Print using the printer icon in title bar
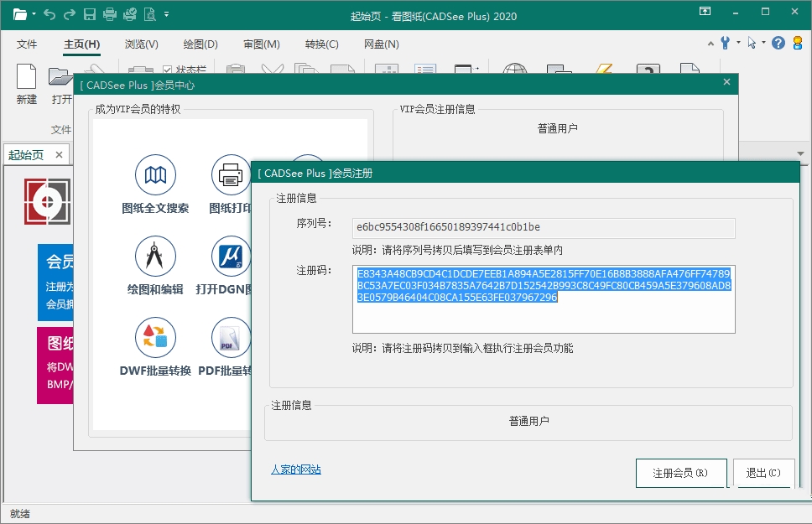Viewport: 812px width, 524px height. pos(110,14)
